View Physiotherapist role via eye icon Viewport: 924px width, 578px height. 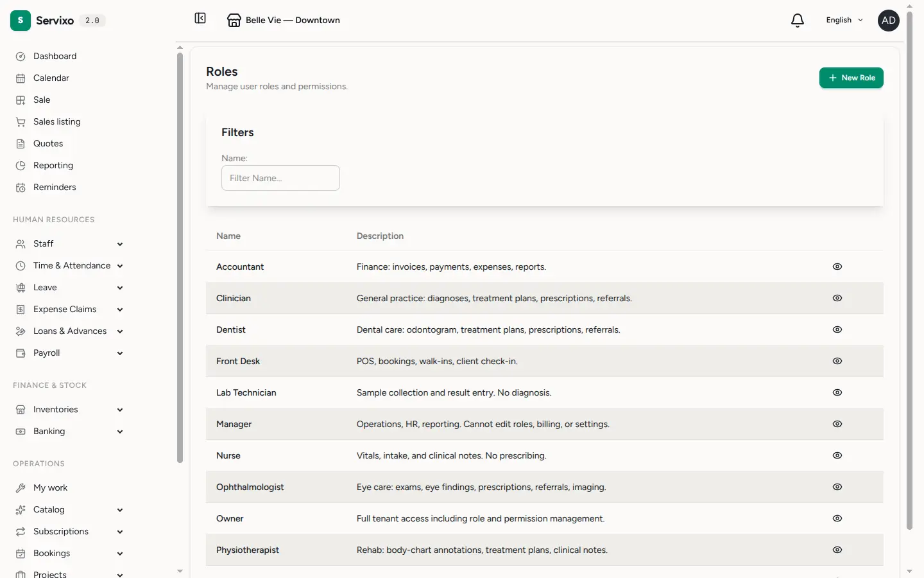[x=837, y=550]
